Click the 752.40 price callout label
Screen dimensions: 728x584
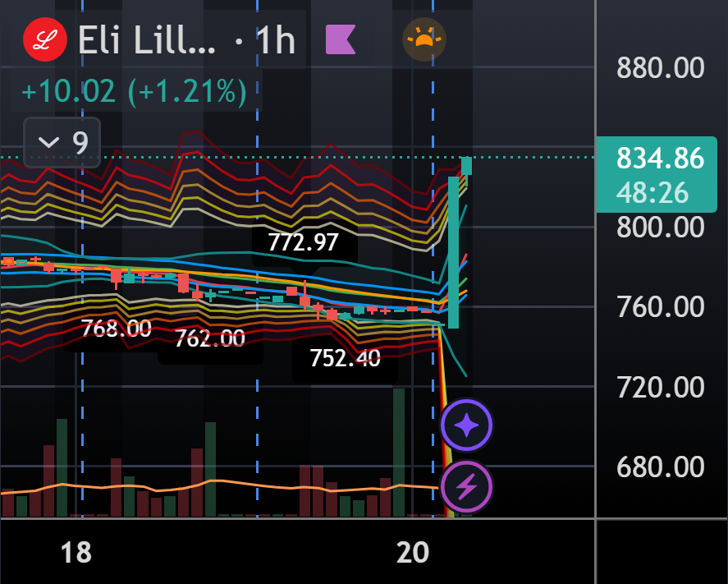tap(345, 358)
